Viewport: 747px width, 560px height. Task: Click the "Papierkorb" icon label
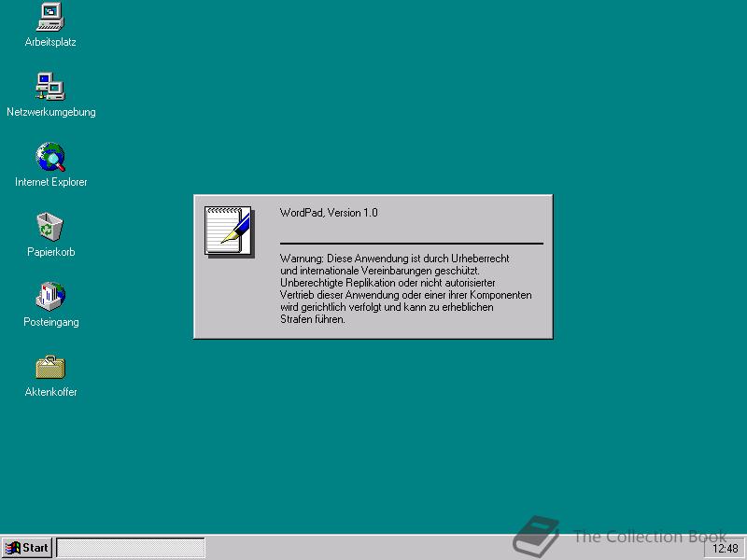[x=51, y=252]
